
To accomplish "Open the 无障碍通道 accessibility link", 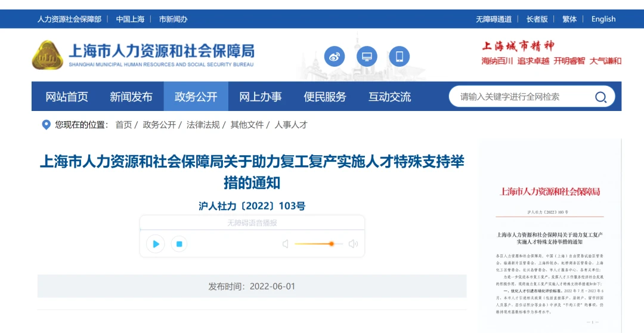I will pos(493,19).
